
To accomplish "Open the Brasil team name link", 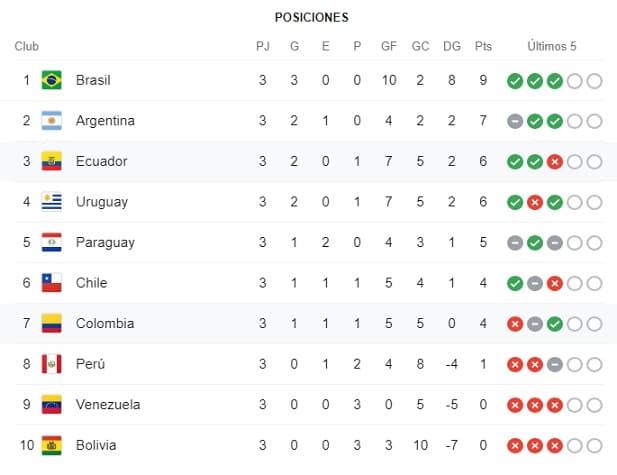I will [93, 80].
